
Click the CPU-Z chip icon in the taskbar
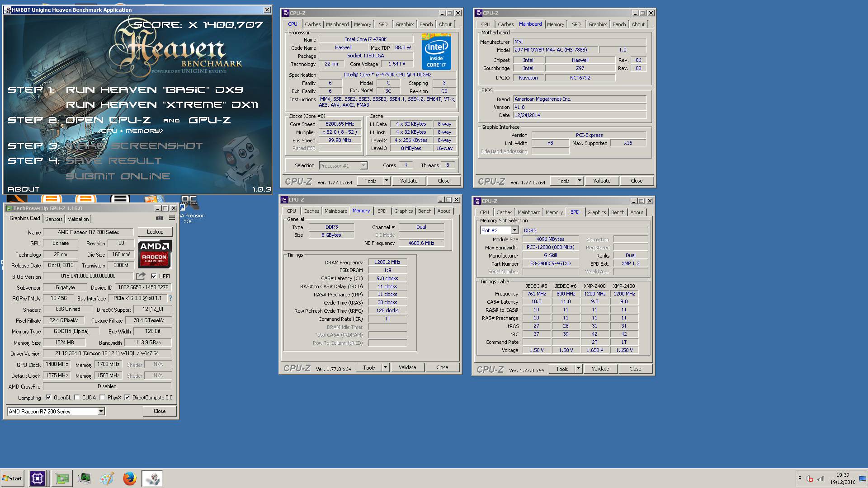(x=37, y=479)
